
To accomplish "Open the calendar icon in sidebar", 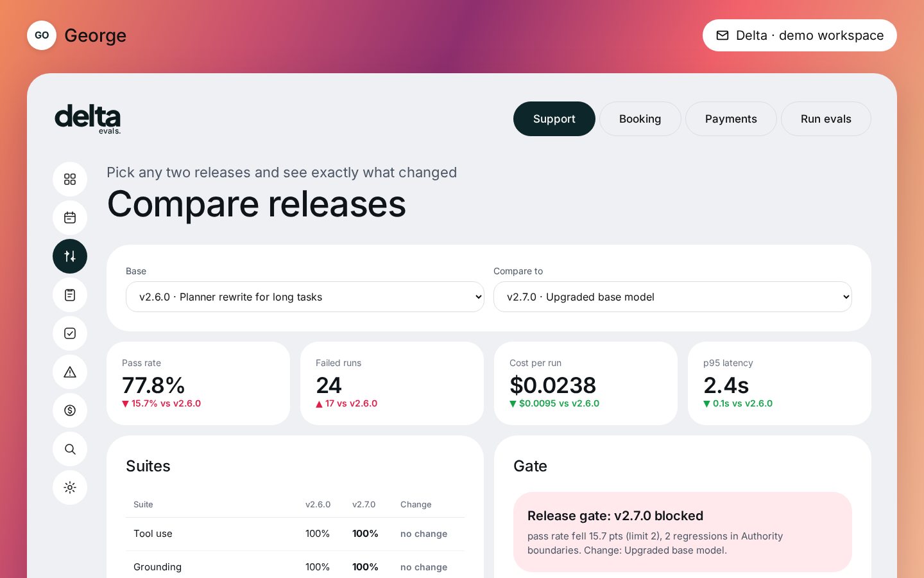I will click(70, 218).
